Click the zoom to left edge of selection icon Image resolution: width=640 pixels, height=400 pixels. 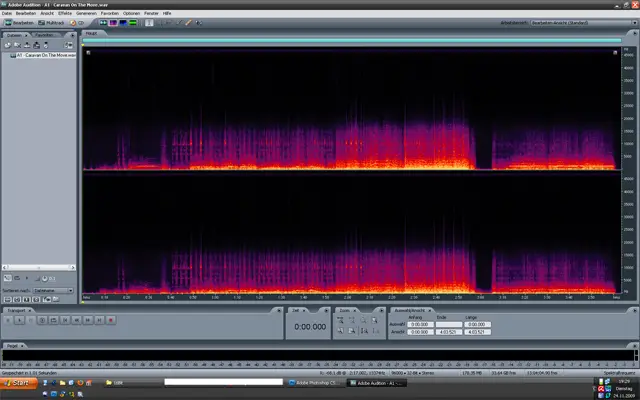tap(340, 331)
